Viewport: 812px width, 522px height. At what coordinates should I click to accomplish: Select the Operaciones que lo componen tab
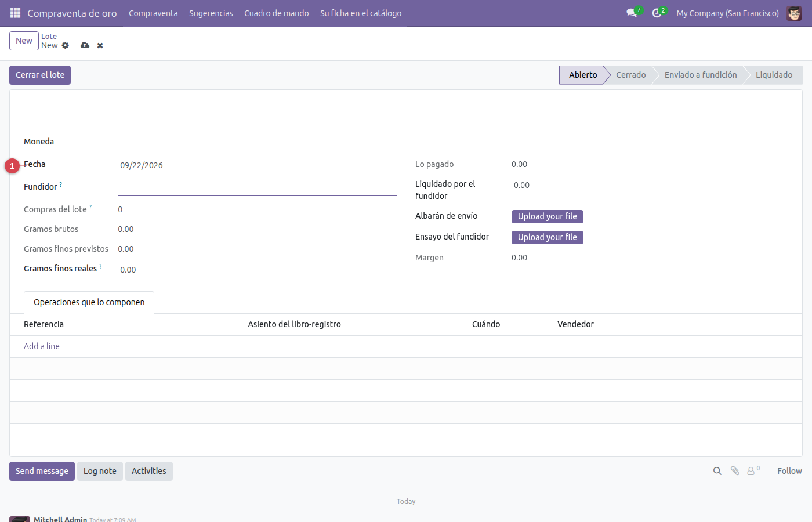[x=89, y=302]
